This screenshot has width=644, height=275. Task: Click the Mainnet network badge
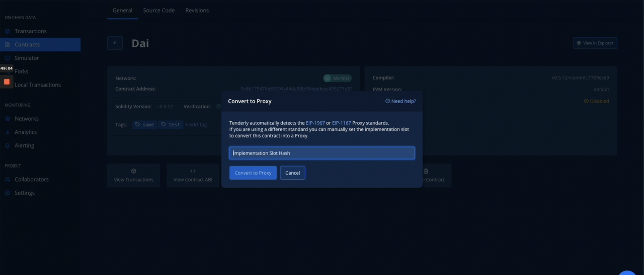point(337,78)
